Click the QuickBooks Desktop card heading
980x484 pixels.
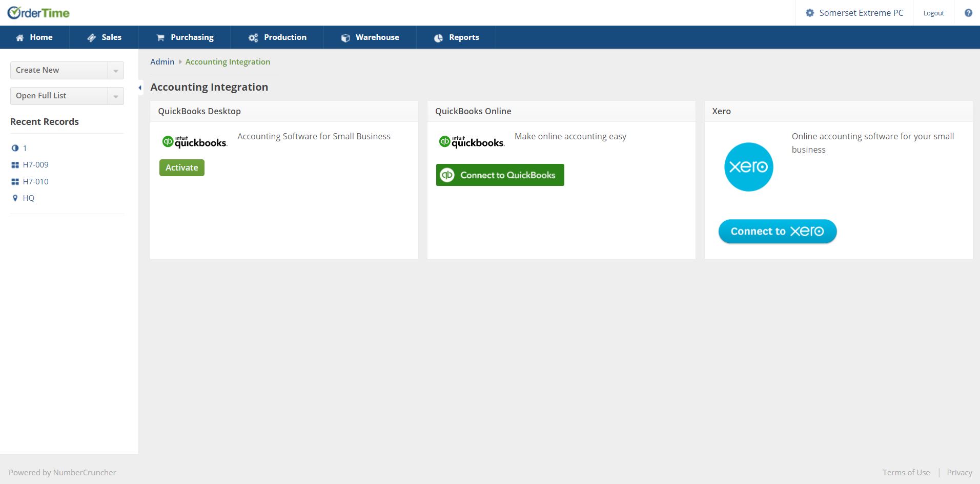(x=199, y=111)
